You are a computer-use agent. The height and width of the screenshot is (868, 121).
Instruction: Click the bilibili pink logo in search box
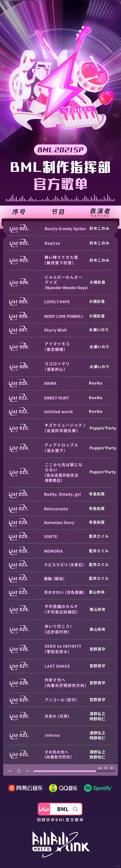[x=44, y=809]
